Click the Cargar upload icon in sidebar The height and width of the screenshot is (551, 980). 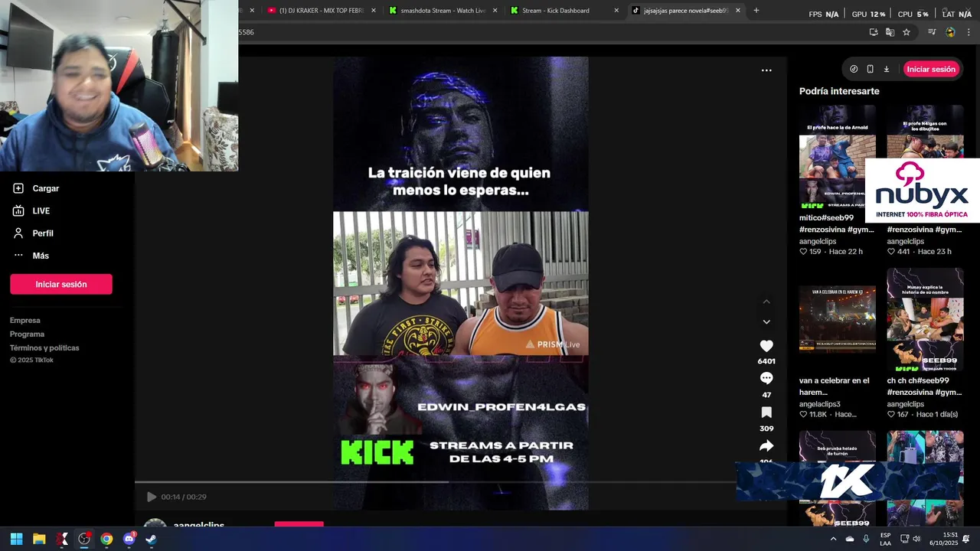pos(18,188)
